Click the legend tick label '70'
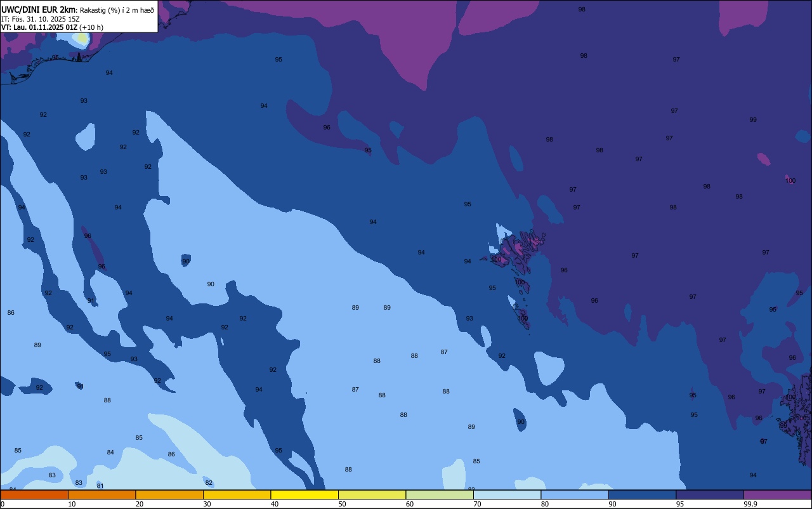 click(477, 504)
